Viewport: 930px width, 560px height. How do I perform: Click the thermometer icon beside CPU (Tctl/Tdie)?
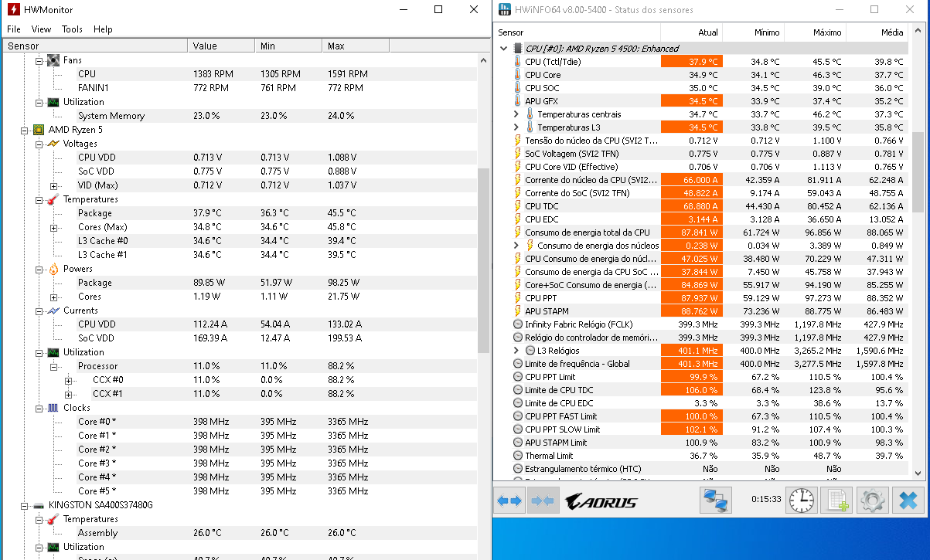point(518,62)
